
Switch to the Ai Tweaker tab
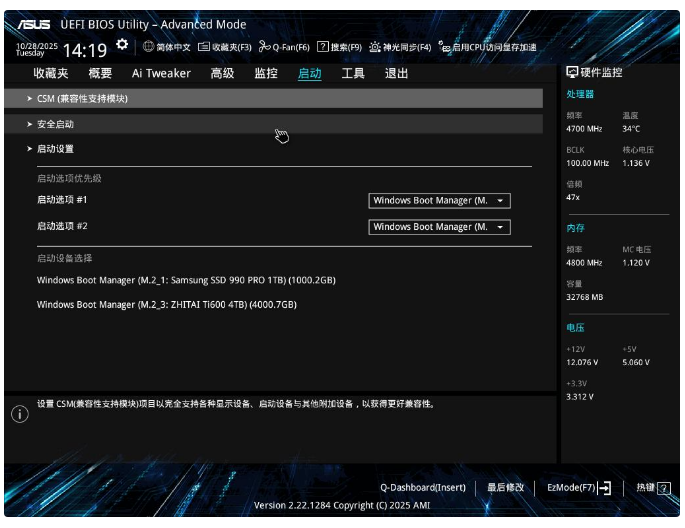pos(161,73)
